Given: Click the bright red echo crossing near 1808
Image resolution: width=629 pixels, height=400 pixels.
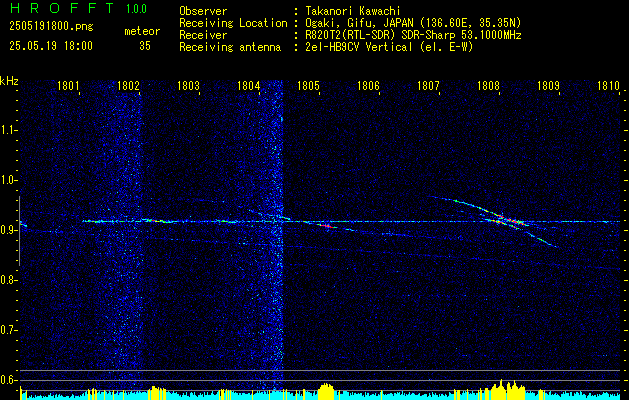Looking at the screenshot, I should [509, 220].
